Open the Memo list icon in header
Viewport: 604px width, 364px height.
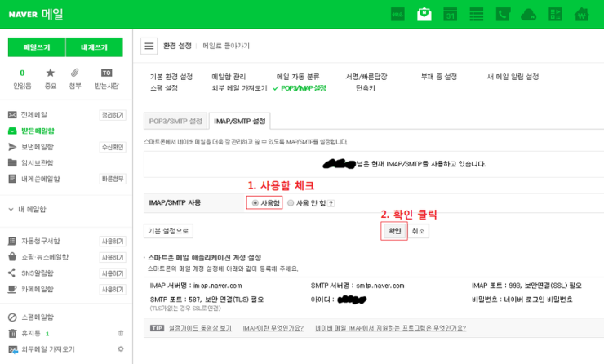tap(477, 15)
